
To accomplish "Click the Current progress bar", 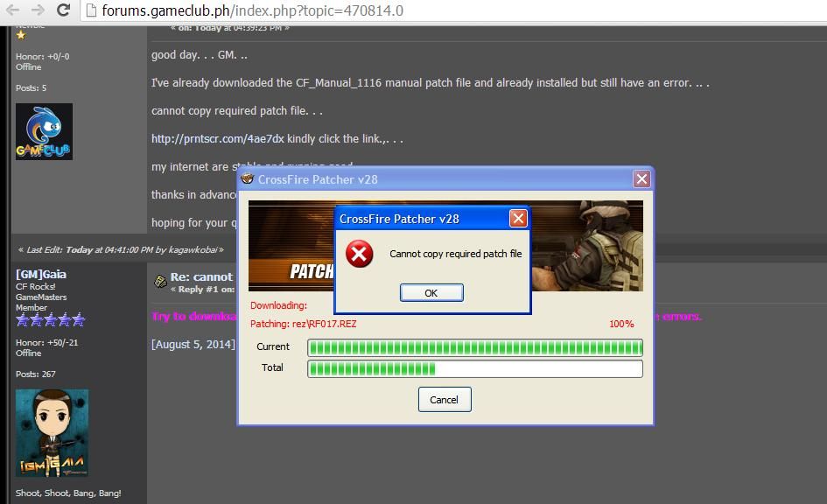I will click(475, 347).
